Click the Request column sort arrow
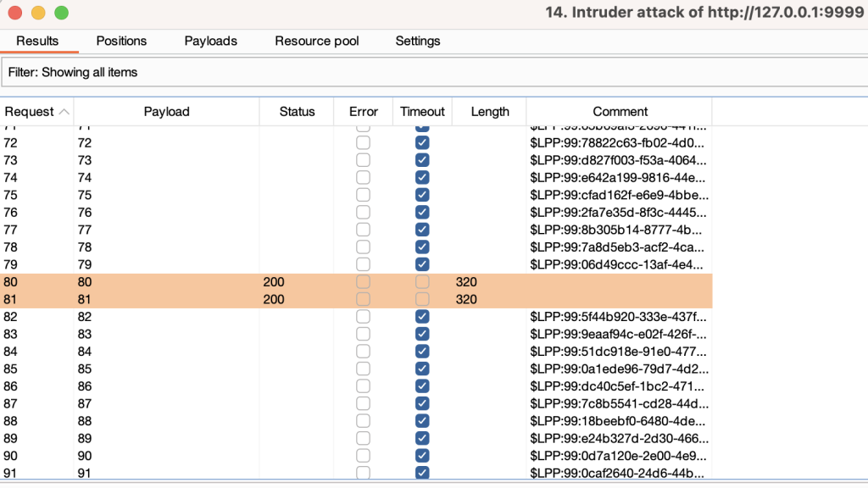The width and height of the screenshot is (868, 488). coord(64,112)
